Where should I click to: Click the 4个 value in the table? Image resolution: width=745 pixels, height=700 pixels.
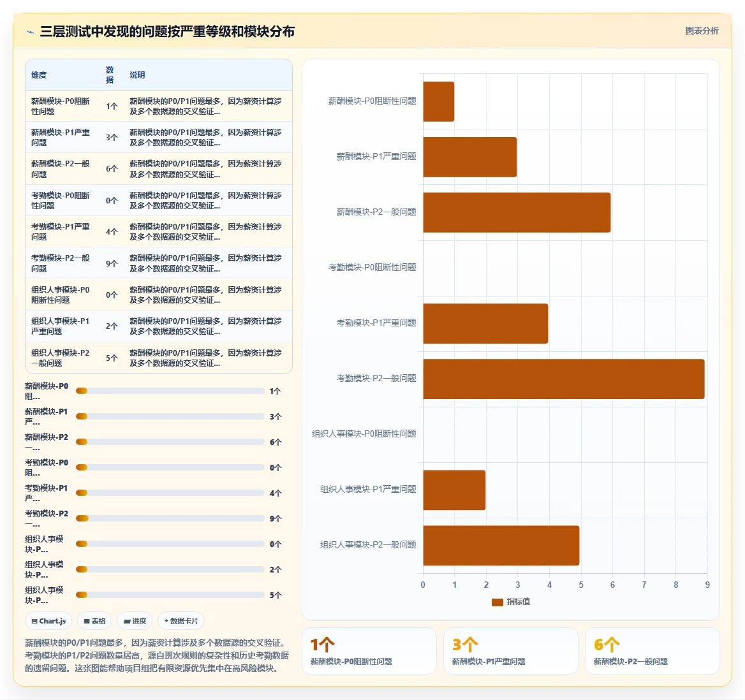tap(112, 232)
